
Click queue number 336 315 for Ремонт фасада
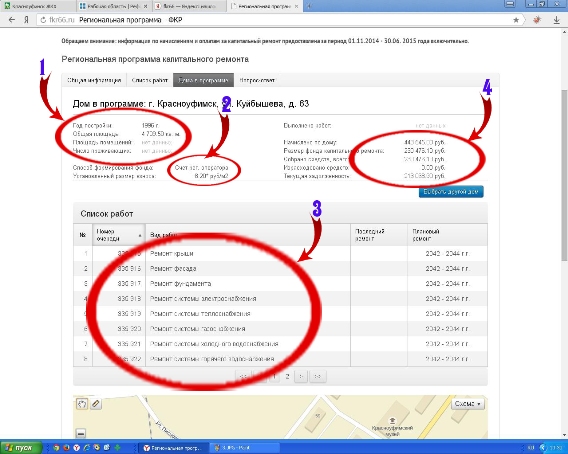coord(129,268)
